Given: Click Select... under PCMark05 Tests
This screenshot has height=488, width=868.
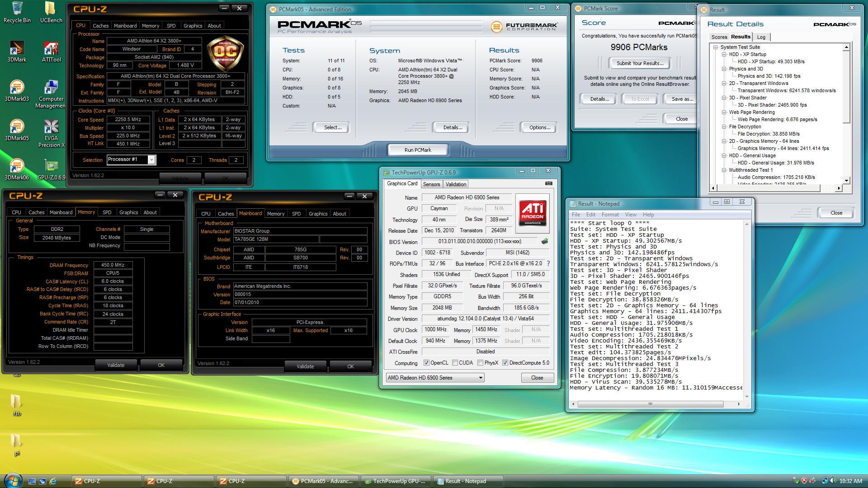Looking at the screenshot, I should 333,127.
